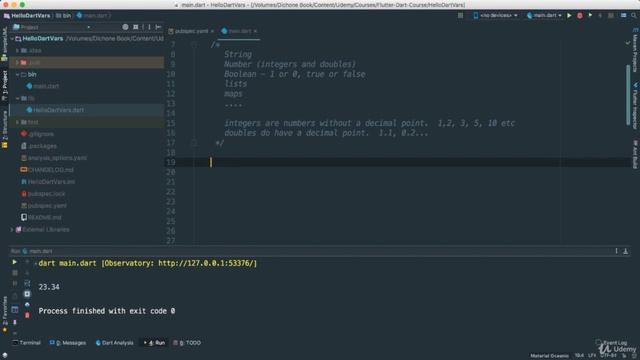The width and height of the screenshot is (640, 360).
Task: Toggle Favorites side tab
Action: (4, 314)
